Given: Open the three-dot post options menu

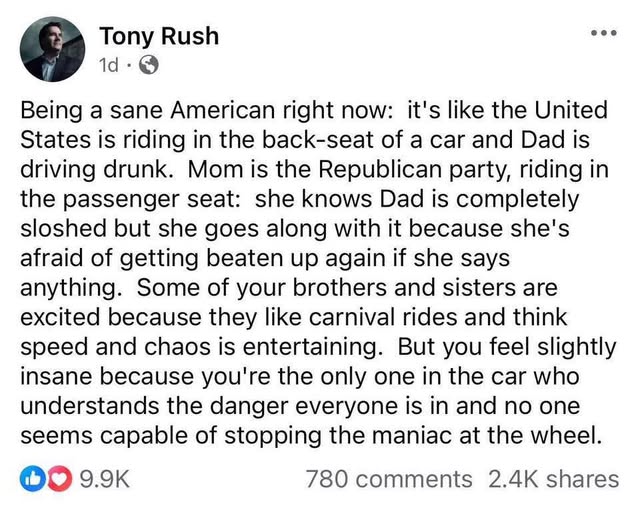Looking at the screenshot, I should (x=603, y=31).
